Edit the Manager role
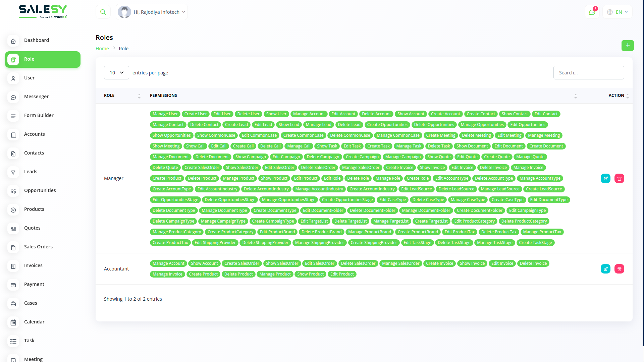This screenshot has height=362, width=644. pyautogui.click(x=605, y=179)
